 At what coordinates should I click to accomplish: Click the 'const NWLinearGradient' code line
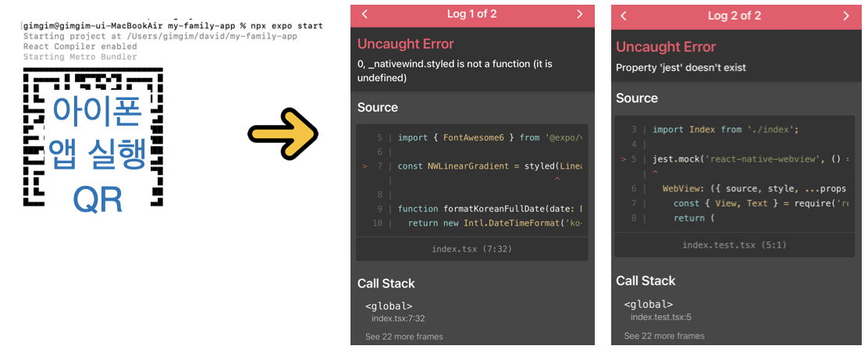489,166
